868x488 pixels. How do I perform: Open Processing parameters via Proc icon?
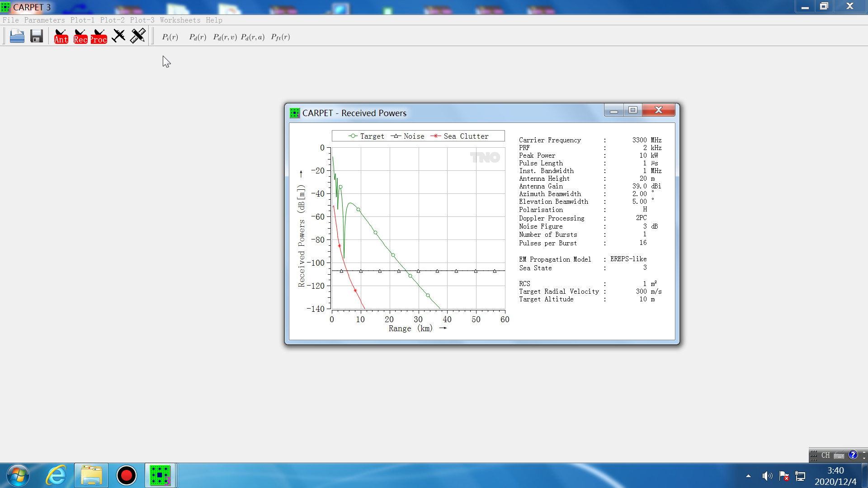tap(99, 36)
